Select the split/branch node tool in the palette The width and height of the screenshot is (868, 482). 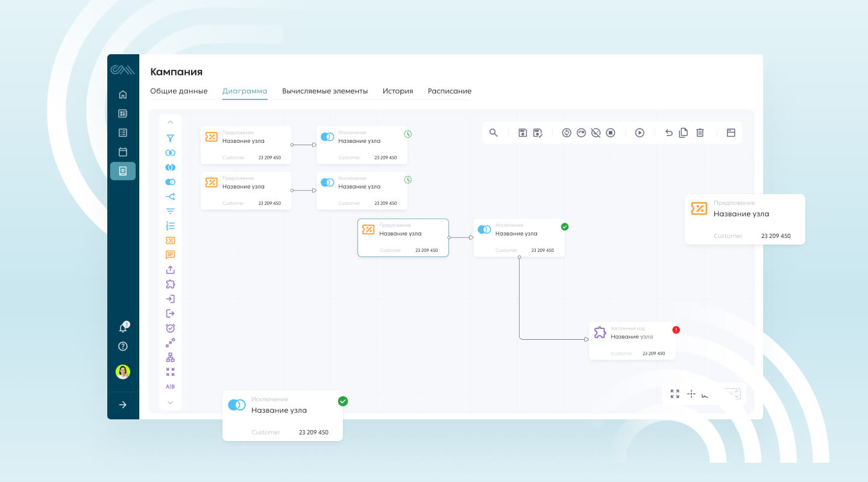pyautogui.click(x=171, y=196)
